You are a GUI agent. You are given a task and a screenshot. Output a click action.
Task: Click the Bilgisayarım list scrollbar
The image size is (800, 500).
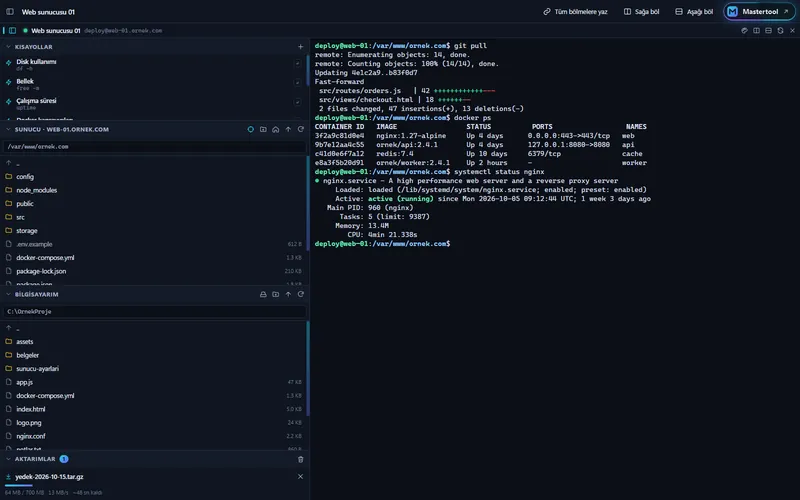point(308,368)
